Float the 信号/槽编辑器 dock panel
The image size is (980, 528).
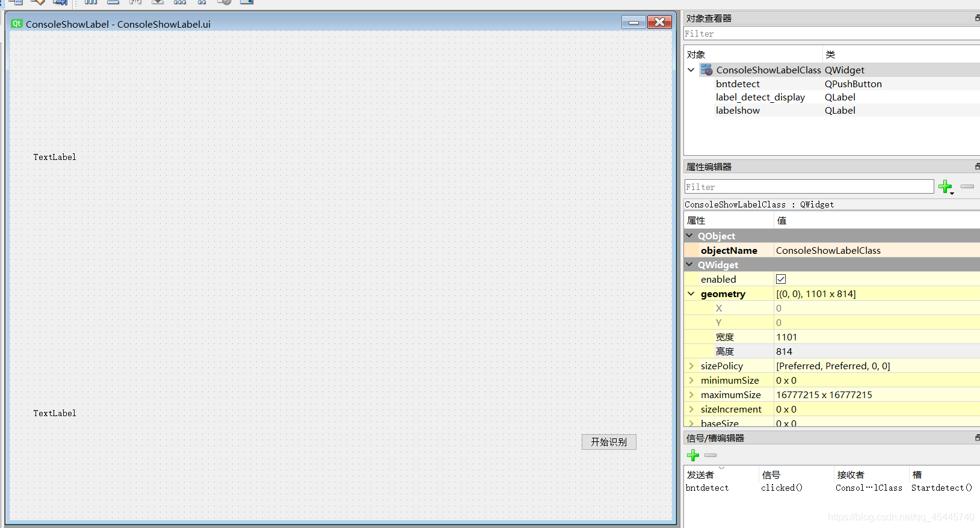coord(977,438)
